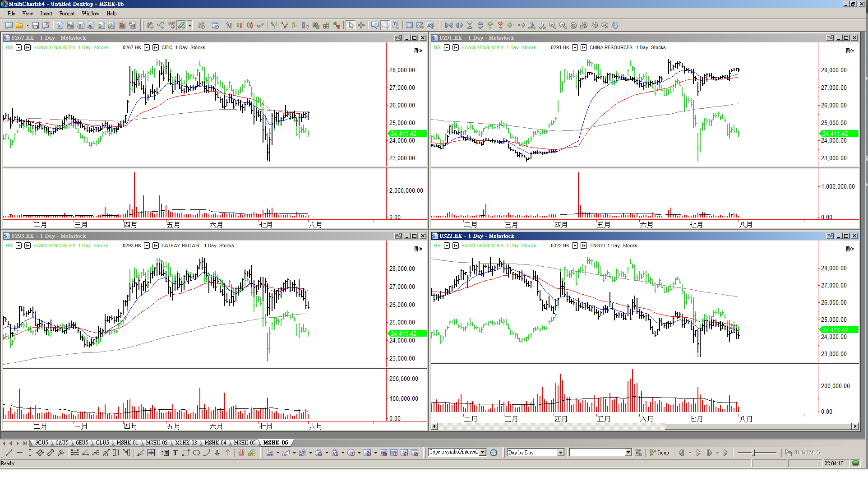Pick the Ellipse drawing tool
This screenshot has width=868, height=477.
pos(196,453)
